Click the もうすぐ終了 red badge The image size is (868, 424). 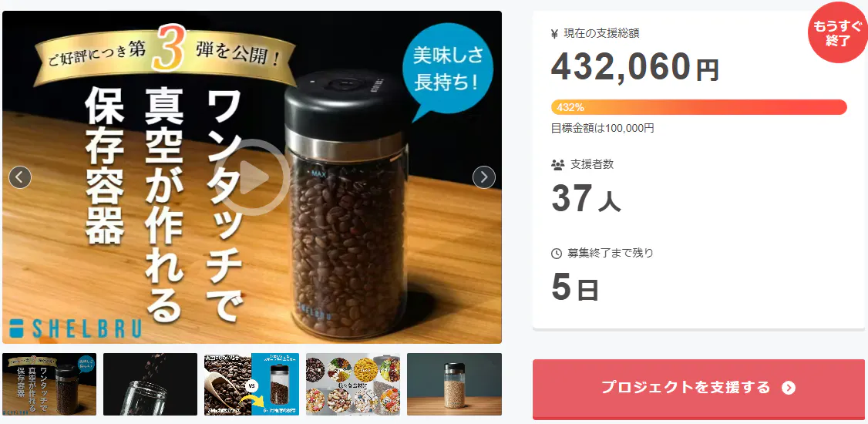coord(838,34)
